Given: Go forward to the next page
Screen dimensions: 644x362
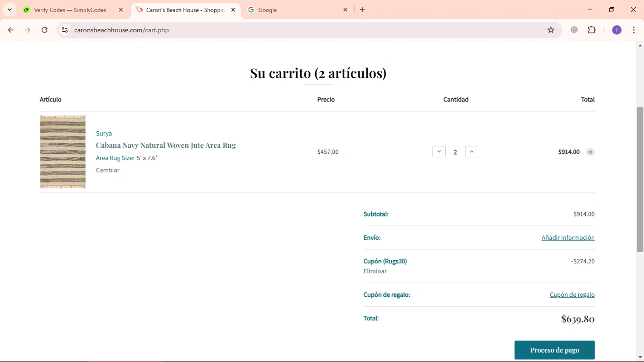Looking at the screenshot, I should pyautogui.click(x=27, y=30).
